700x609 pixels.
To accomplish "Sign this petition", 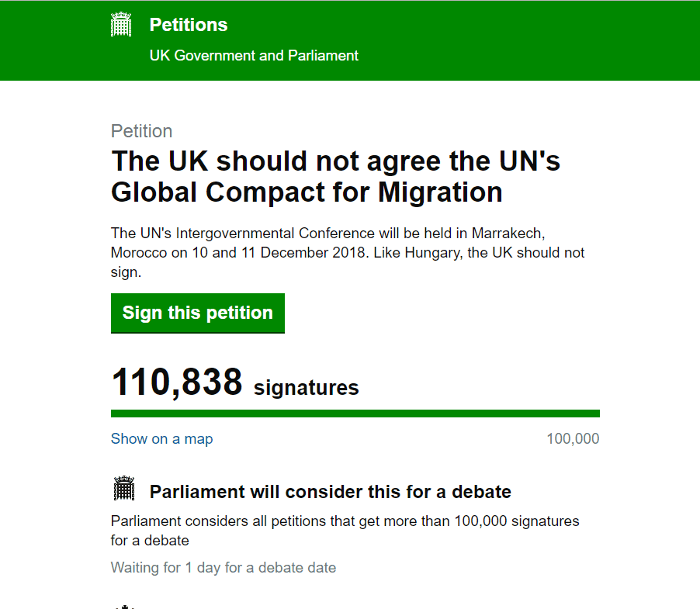I will click(x=198, y=313).
